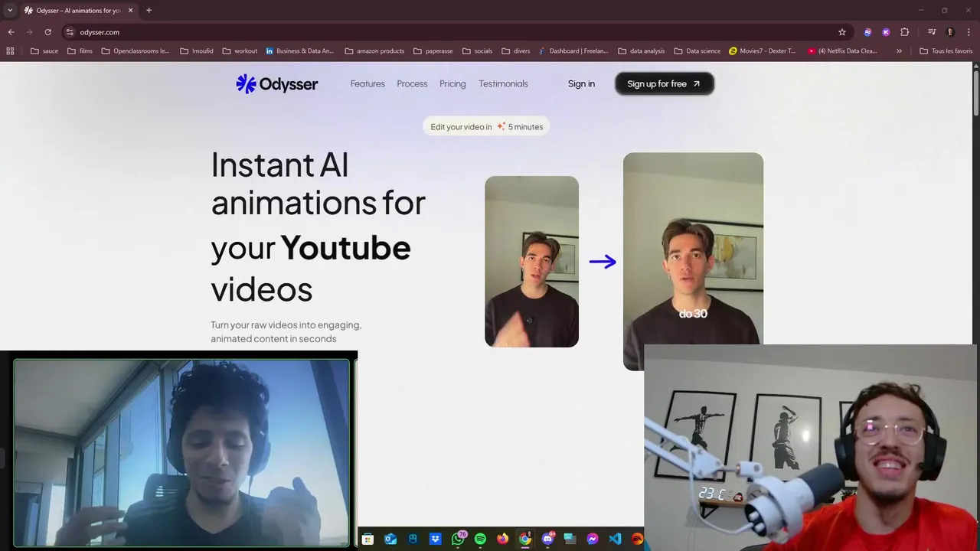Image resolution: width=980 pixels, height=551 pixels.
Task: Open the Business & Data LinkedIn bookmark
Action: coord(300,51)
